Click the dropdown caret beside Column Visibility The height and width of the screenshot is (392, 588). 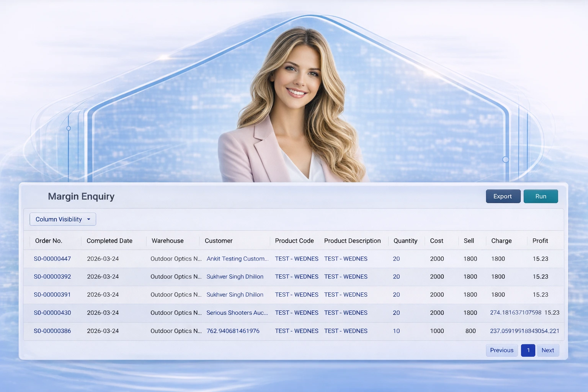pyautogui.click(x=89, y=219)
